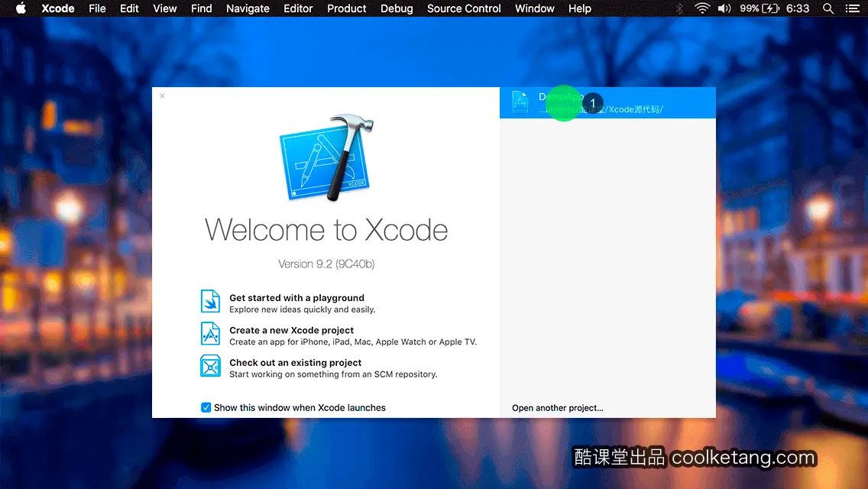The image size is (868, 489).
Task: Uncheck Show this window when Xcode launches
Action: click(206, 407)
